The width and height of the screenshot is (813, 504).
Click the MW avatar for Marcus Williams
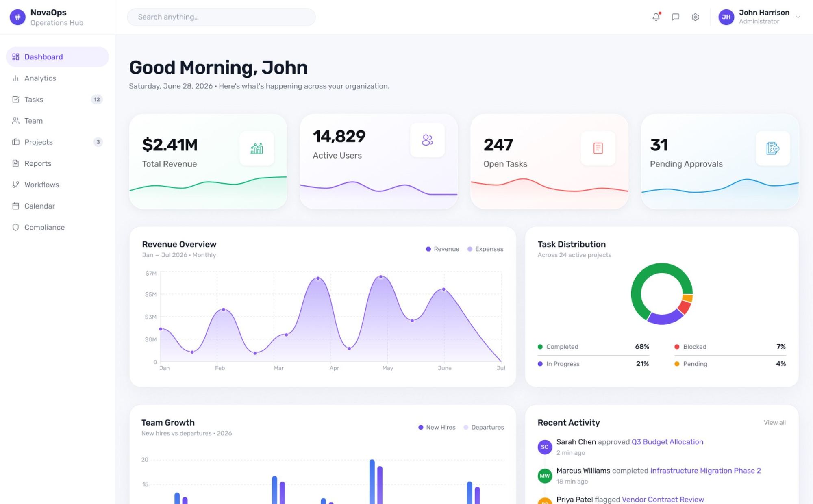[545, 476]
